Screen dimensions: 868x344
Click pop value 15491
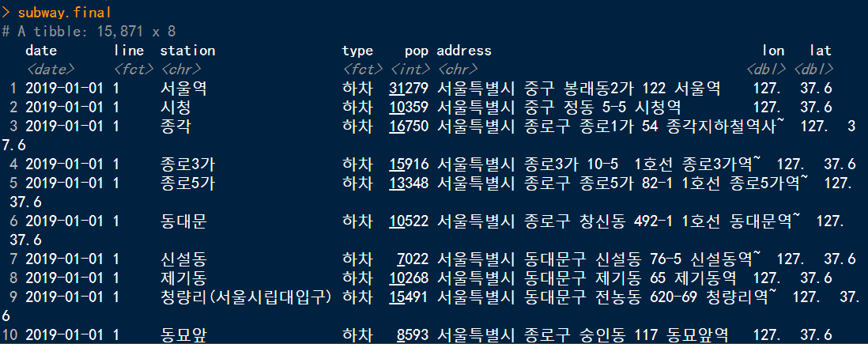pyautogui.click(x=409, y=297)
